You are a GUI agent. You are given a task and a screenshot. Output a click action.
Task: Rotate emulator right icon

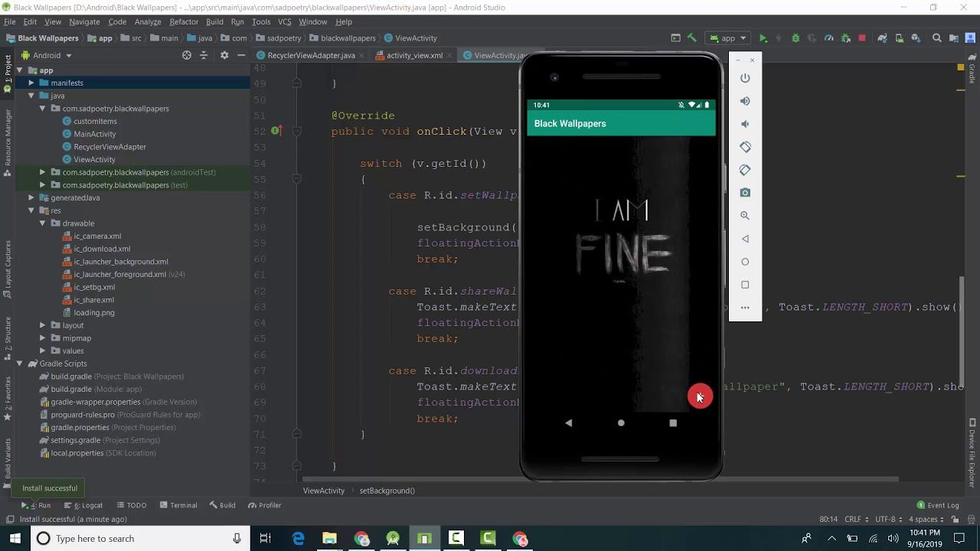click(x=745, y=170)
